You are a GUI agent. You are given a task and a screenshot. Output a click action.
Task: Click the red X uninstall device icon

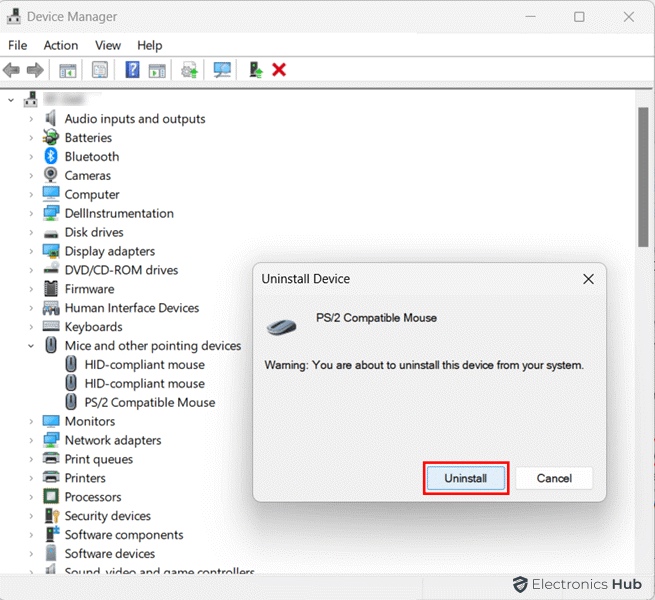[x=279, y=70]
